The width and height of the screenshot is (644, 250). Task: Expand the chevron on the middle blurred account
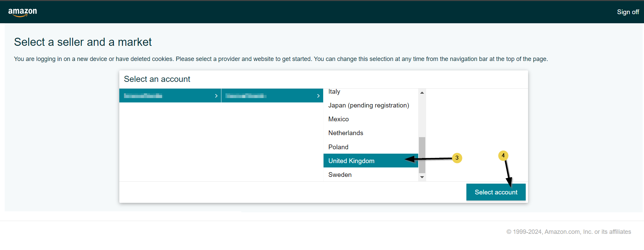pos(318,96)
